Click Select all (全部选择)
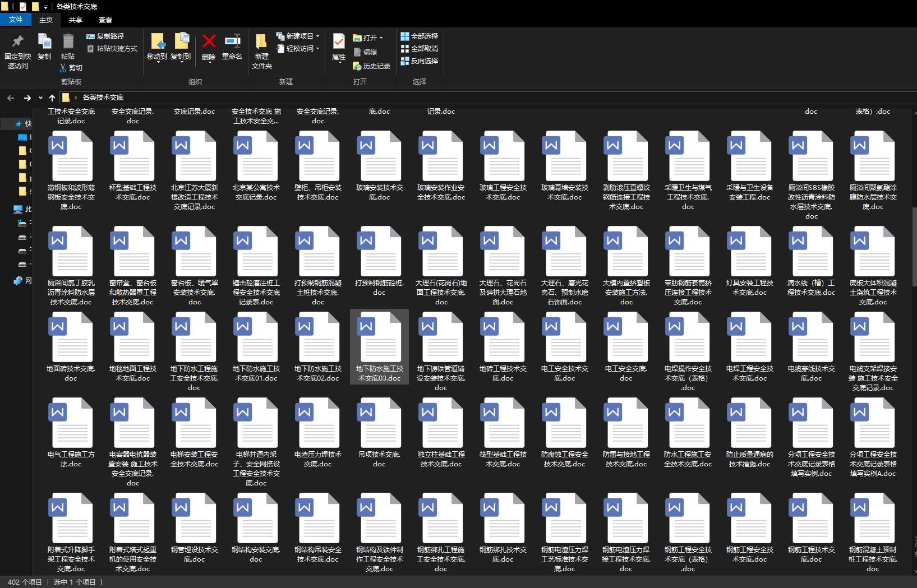917x588 pixels. [x=419, y=36]
